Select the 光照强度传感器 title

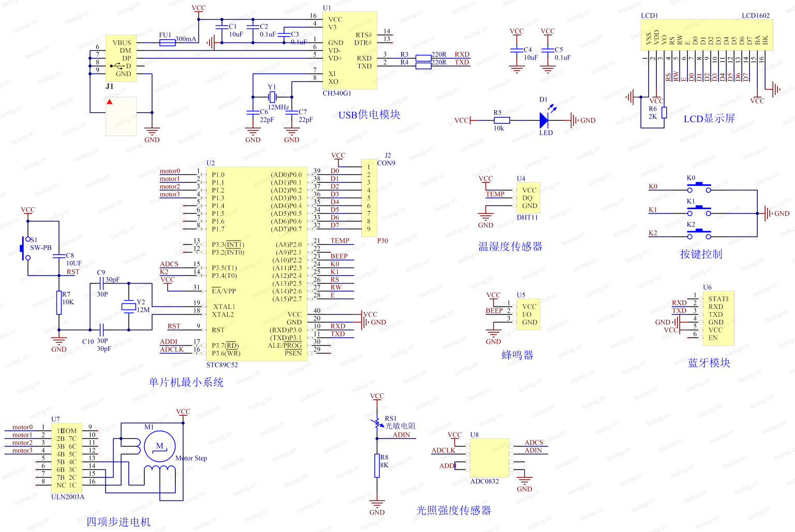click(x=454, y=510)
